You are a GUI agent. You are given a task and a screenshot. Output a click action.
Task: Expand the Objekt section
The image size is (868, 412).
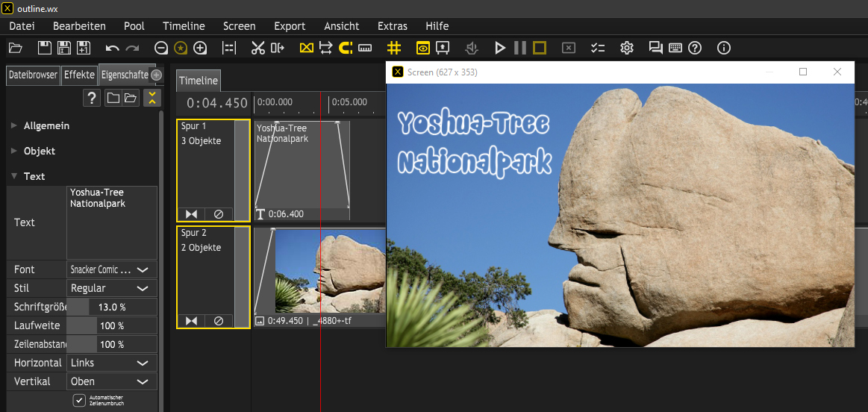tap(14, 151)
